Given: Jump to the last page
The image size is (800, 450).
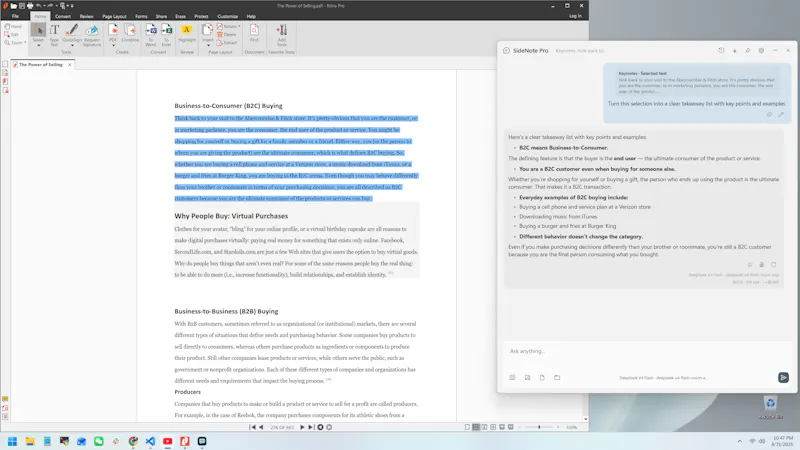Looking at the screenshot, I should pyautogui.click(x=311, y=427).
